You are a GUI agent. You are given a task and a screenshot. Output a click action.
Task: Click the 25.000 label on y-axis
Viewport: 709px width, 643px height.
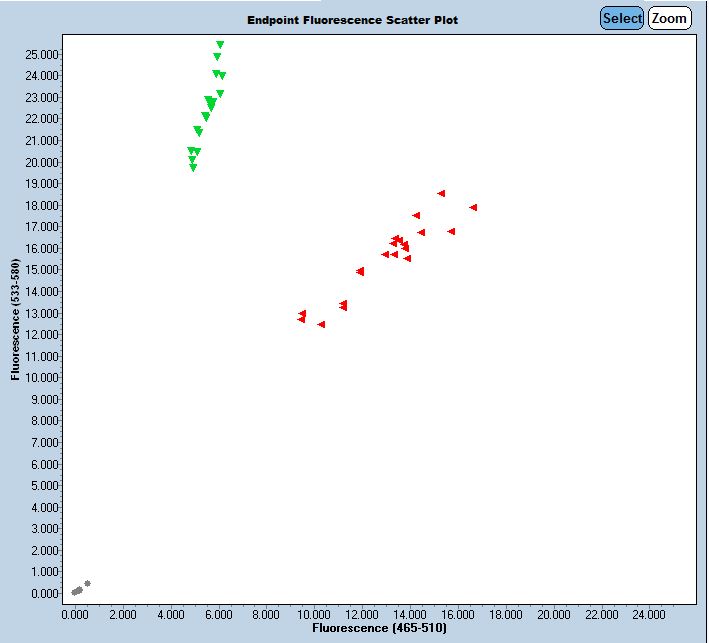[41, 53]
